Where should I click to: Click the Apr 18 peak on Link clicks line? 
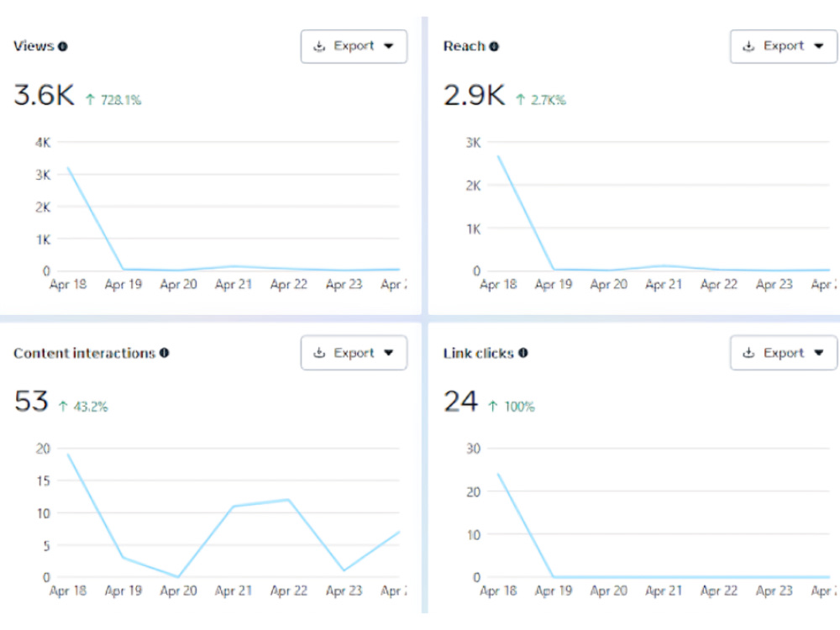click(x=498, y=474)
